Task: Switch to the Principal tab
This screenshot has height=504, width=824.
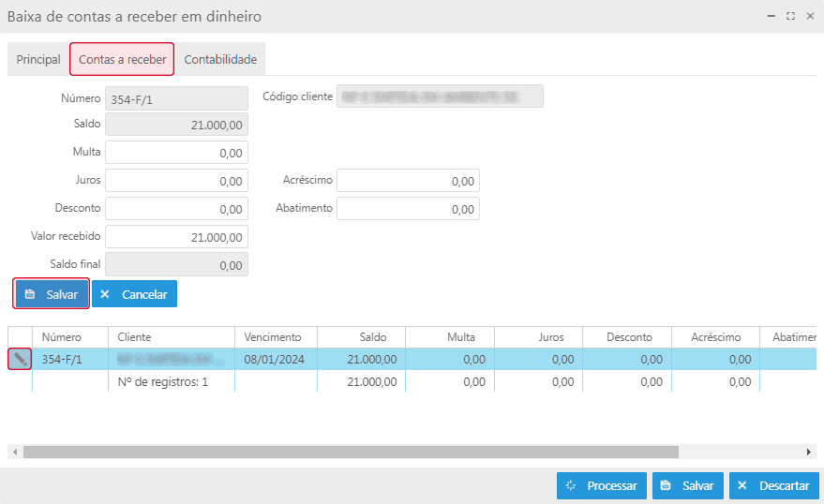Action: [38, 59]
